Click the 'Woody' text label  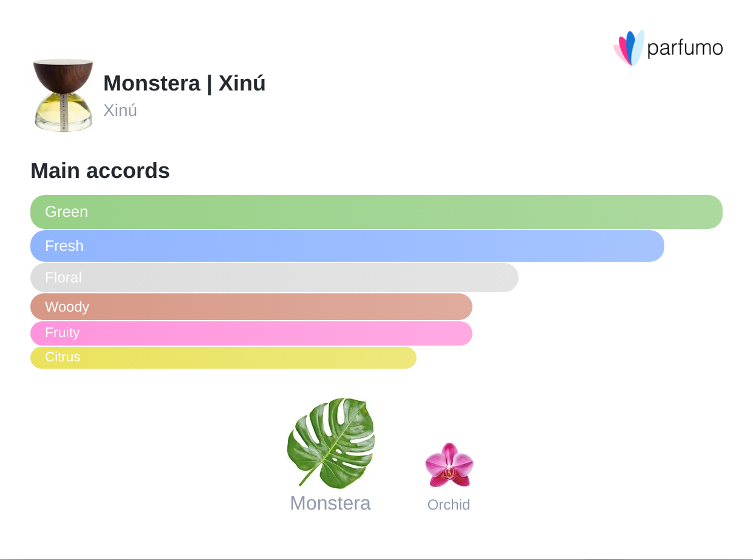(x=67, y=307)
